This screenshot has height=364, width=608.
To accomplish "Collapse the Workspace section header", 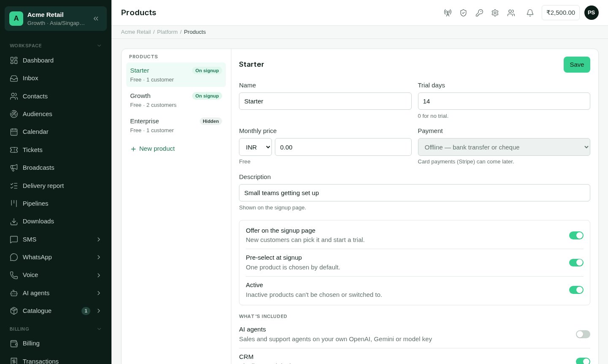I will pos(56,46).
